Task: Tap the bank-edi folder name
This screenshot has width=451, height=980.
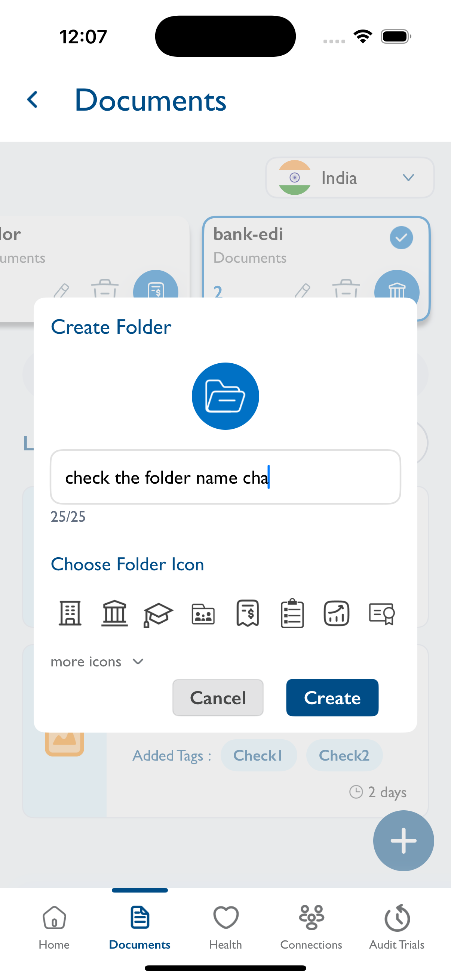Action: tap(248, 234)
